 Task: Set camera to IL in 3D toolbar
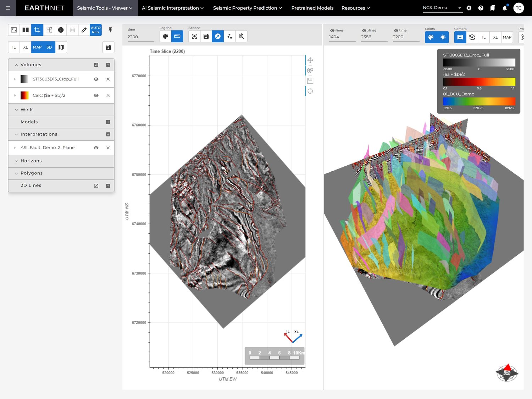[484, 37]
